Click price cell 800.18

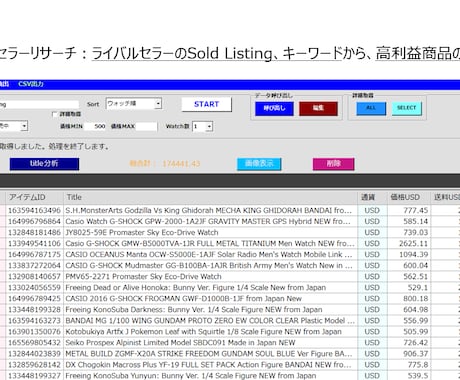click(409, 298)
